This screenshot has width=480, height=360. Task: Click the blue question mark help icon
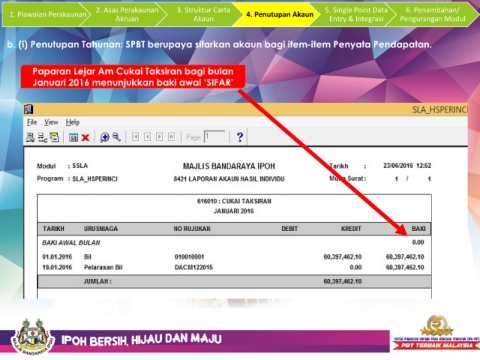click(240, 137)
